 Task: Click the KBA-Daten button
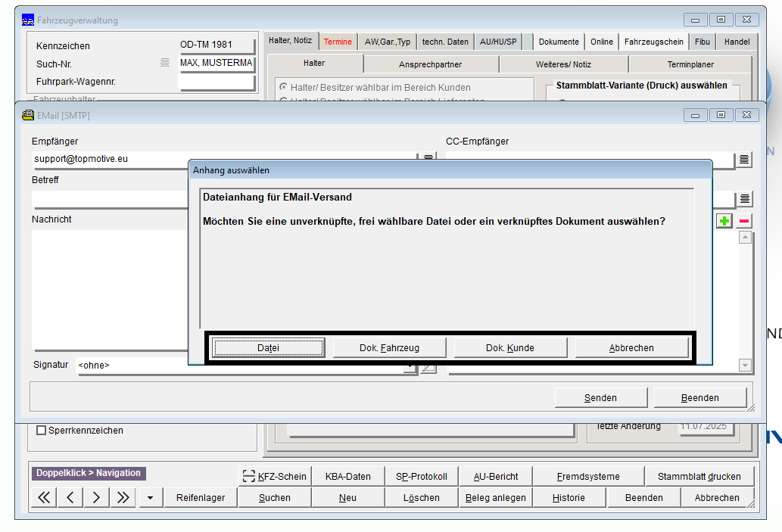click(x=348, y=476)
